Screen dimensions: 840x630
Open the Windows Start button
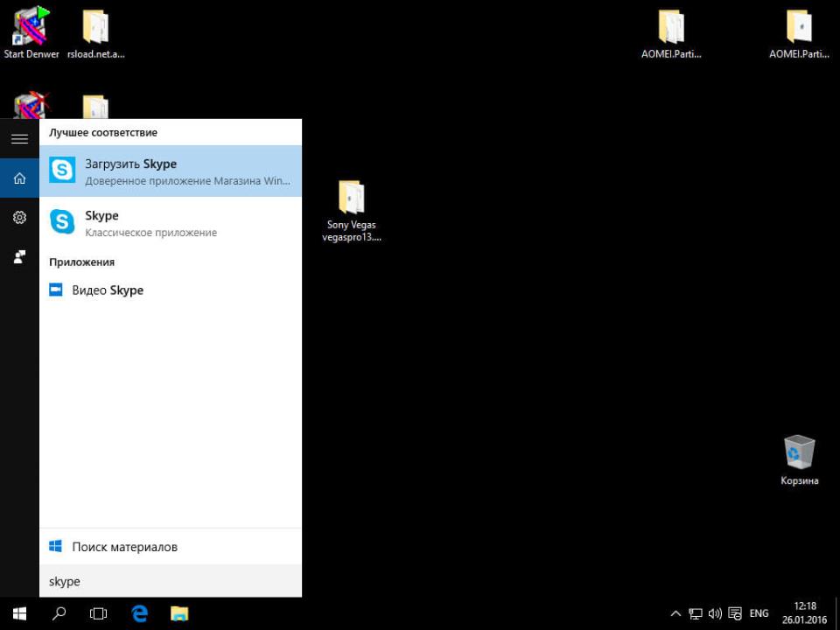click(x=19, y=613)
